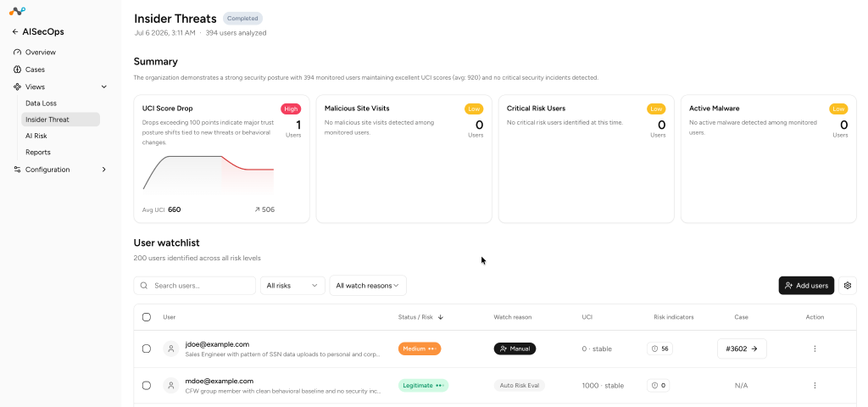
Task: Click the Status / Risk sort arrow
Action: 441,317
